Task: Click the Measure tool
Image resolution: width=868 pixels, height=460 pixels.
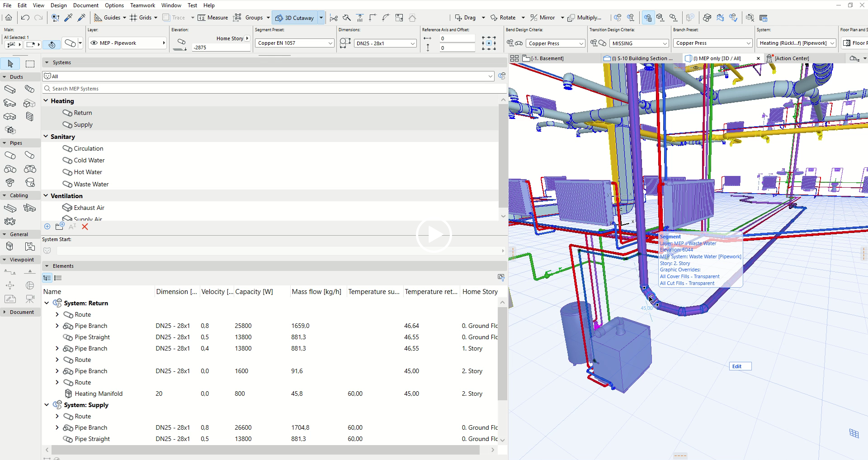Action: (213, 18)
